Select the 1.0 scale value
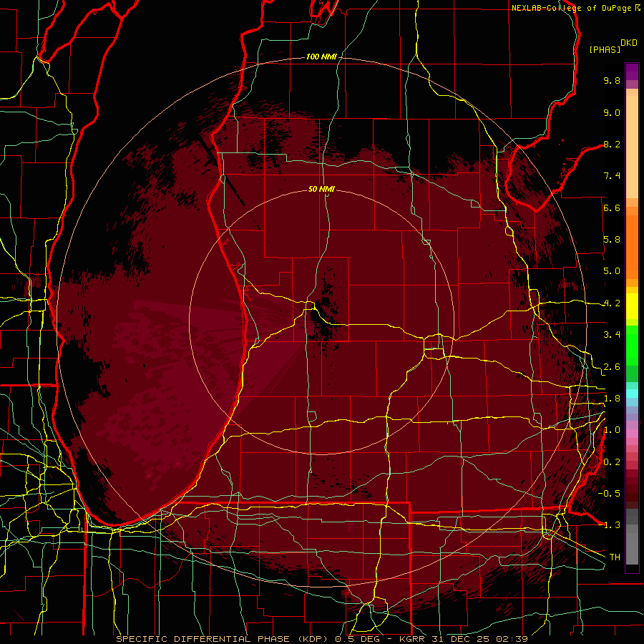The width and height of the screenshot is (644, 644). pos(612,430)
